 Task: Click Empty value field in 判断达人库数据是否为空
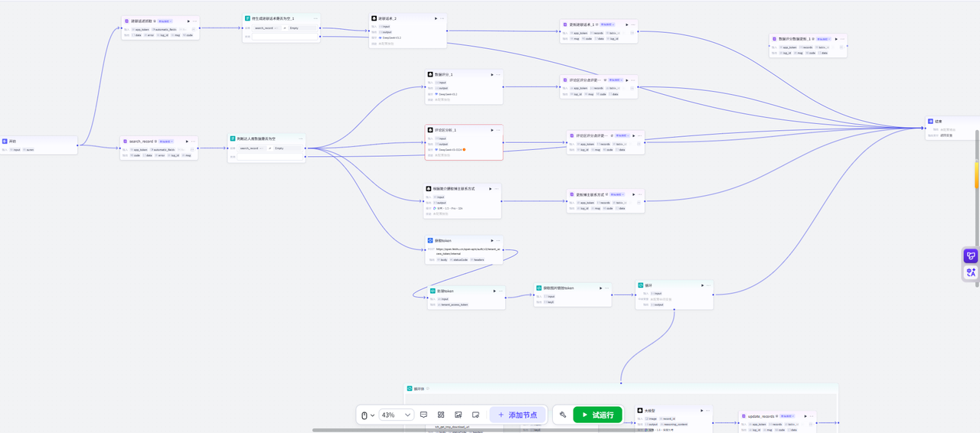click(288, 148)
